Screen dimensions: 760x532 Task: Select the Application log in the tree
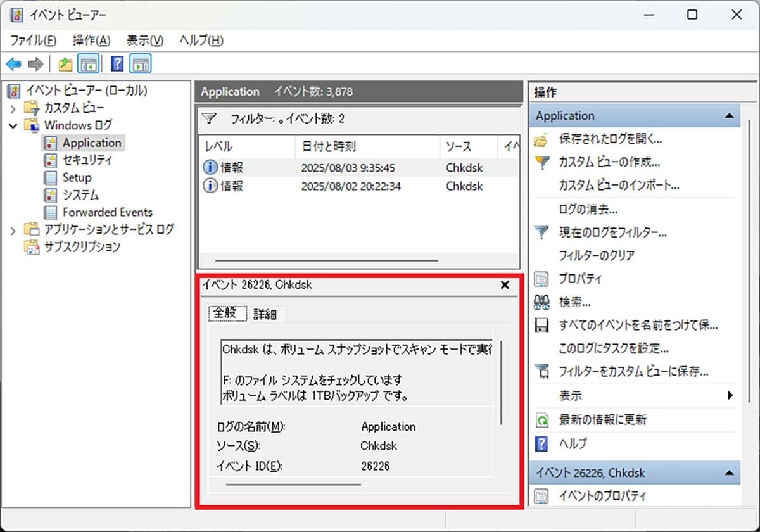point(92,142)
